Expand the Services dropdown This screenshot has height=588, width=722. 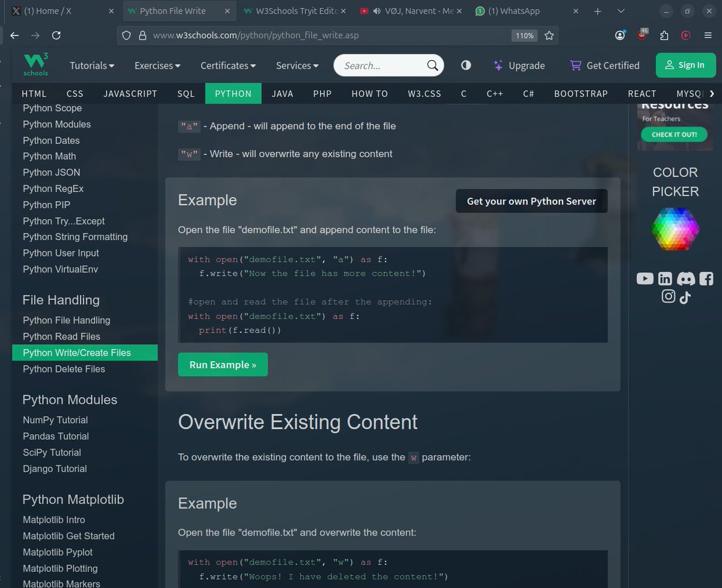pyautogui.click(x=297, y=66)
